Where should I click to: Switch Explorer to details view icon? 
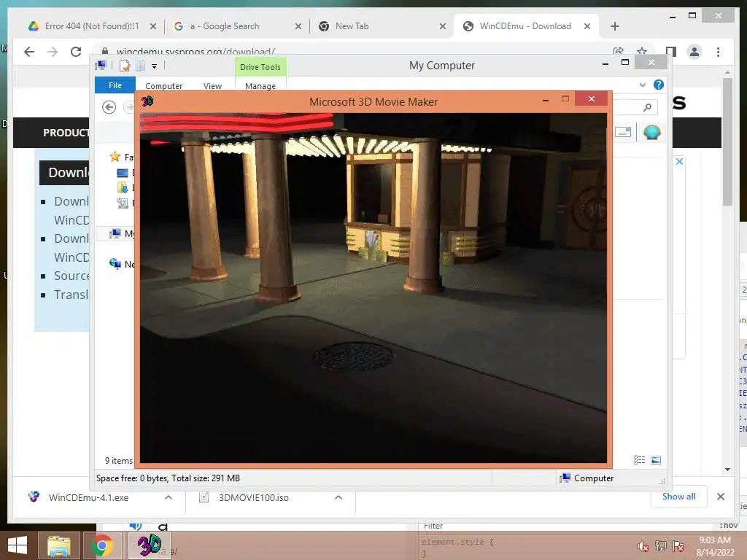(x=639, y=460)
